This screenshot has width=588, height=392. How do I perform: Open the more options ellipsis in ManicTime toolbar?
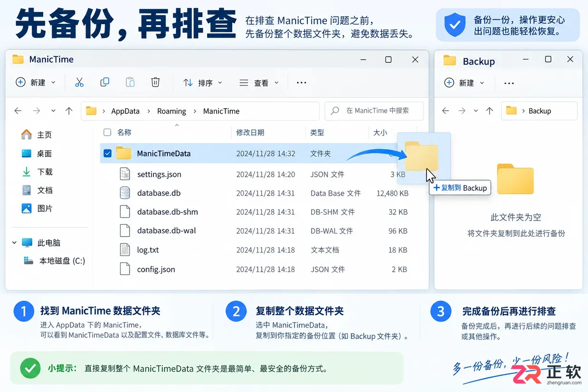pyautogui.click(x=301, y=83)
